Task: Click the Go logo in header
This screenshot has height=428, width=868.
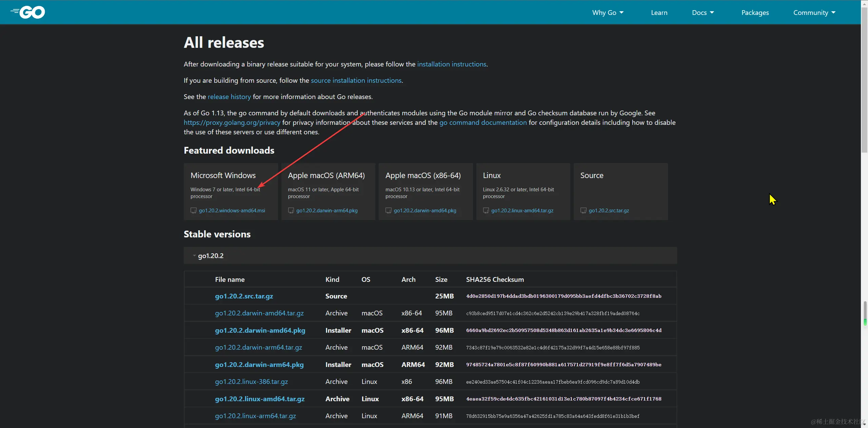Action: (x=28, y=12)
